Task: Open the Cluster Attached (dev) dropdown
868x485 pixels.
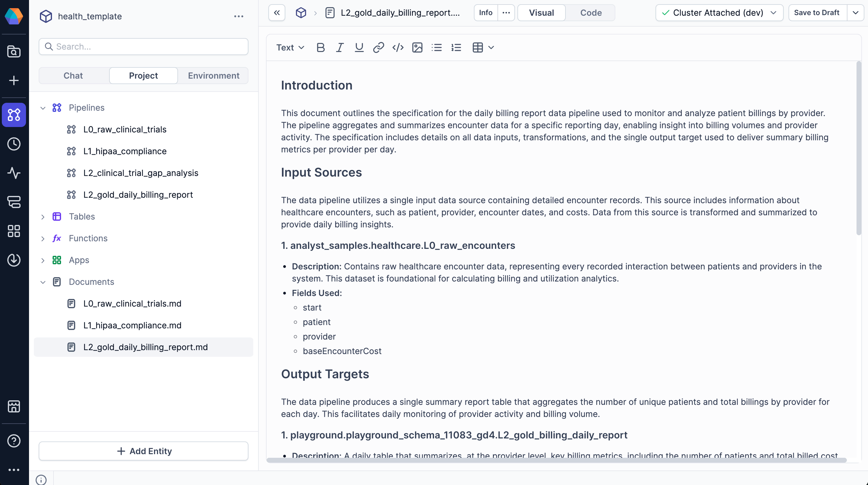Action: (x=719, y=12)
